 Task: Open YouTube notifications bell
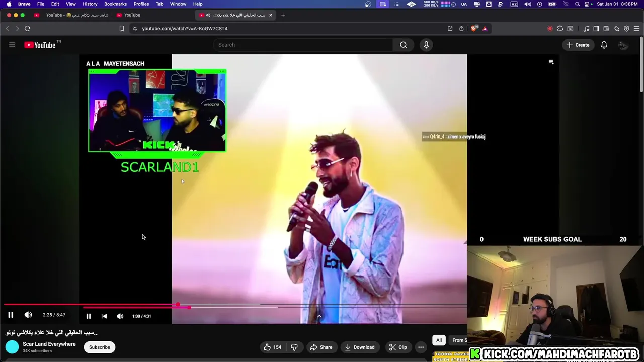pyautogui.click(x=604, y=45)
